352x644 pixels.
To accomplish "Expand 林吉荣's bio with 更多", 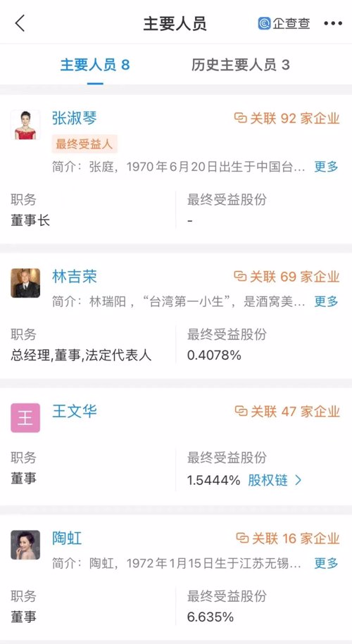I will tap(327, 301).
